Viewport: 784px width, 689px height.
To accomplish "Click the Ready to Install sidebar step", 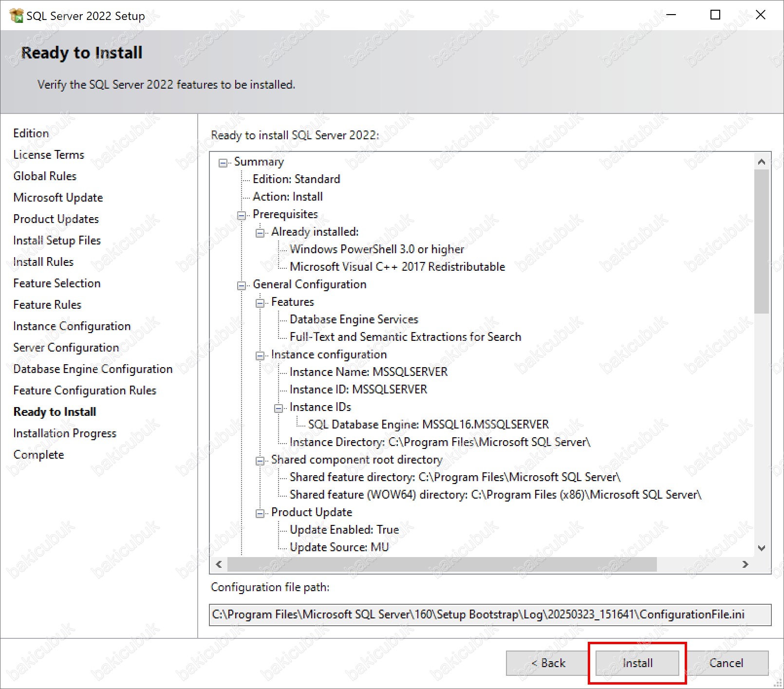I will pos(55,412).
